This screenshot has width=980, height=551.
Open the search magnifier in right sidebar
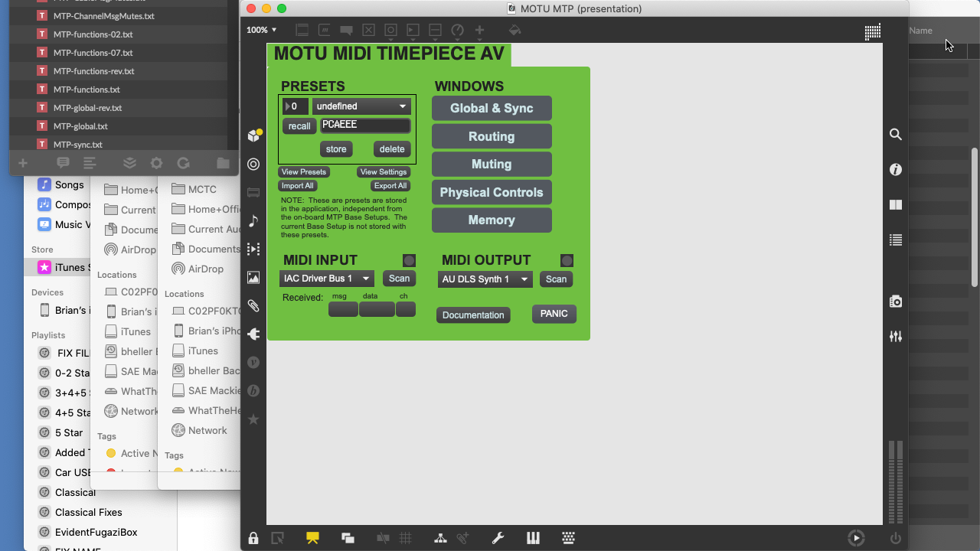point(895,134)
